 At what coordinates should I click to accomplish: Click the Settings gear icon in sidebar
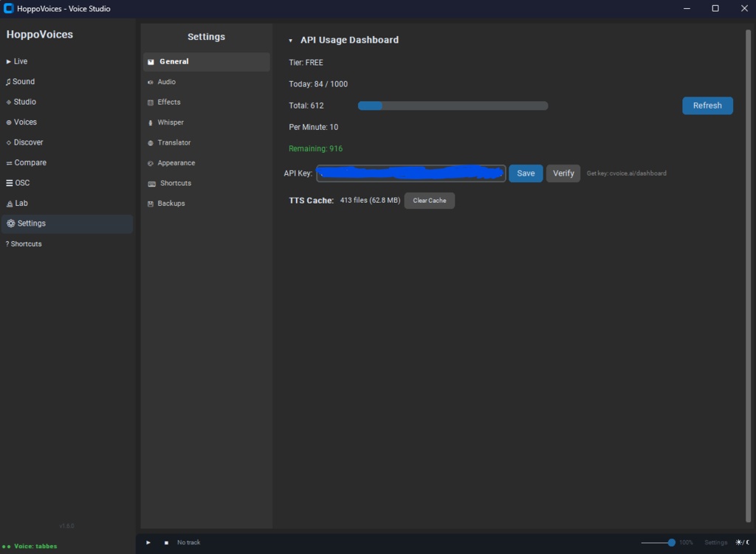pyautogui.click(x=10, y=223)
